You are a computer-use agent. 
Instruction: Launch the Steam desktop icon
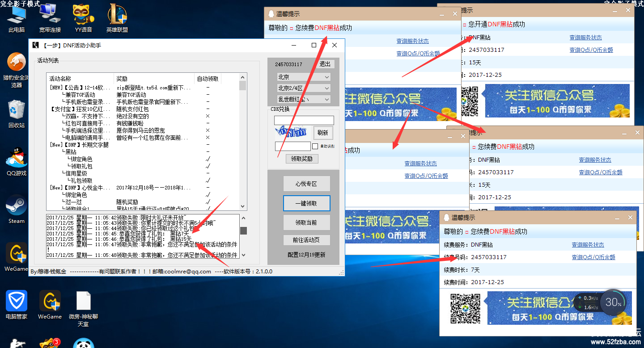(x=17, y=210)
